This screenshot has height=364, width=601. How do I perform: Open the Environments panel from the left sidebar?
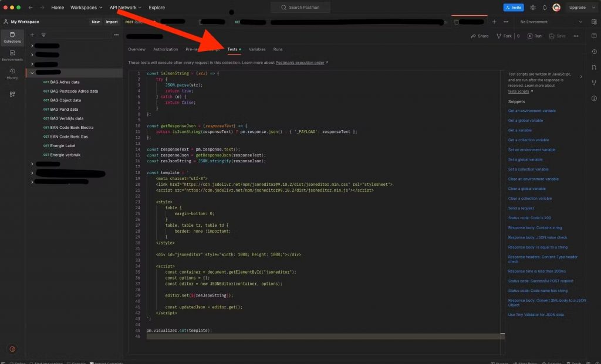tap(12, 56)
